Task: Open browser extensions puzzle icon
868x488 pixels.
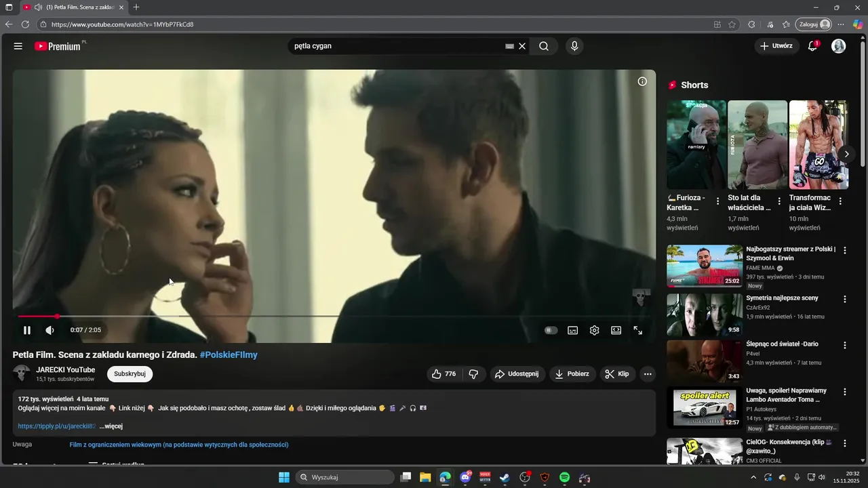Action: pyautogui.click(x=751, y=24)
